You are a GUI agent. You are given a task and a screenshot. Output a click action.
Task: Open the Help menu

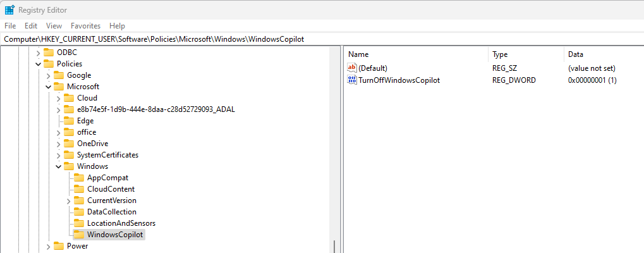[117, 26]
